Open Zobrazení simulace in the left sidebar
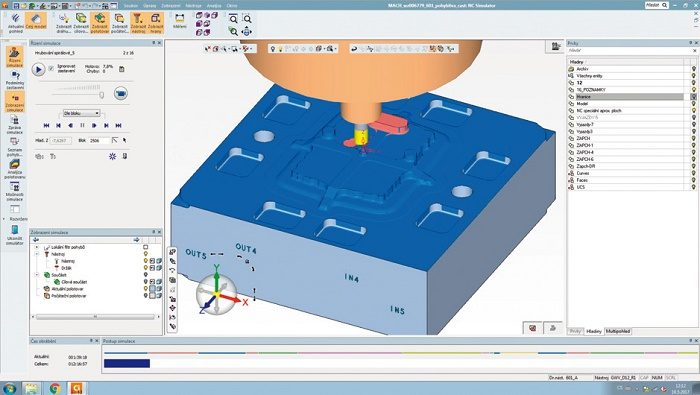The image size is (700, 395). point(15,102)
